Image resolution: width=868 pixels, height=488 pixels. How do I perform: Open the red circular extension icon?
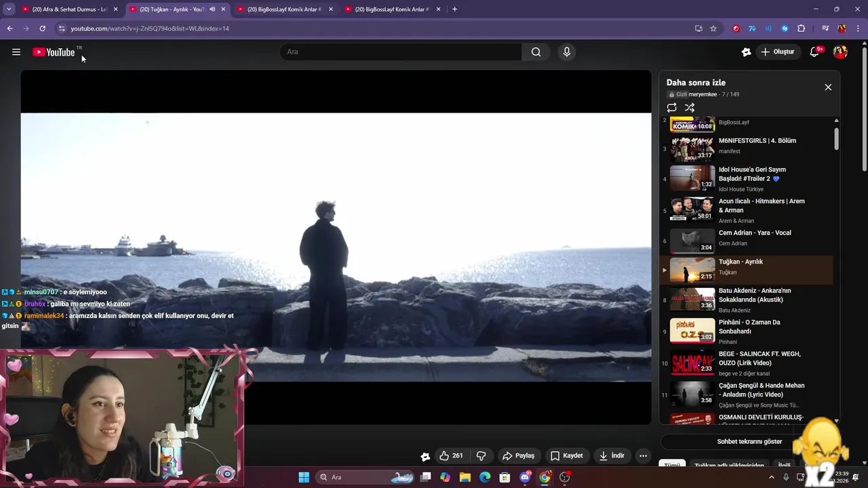[736, 28]
